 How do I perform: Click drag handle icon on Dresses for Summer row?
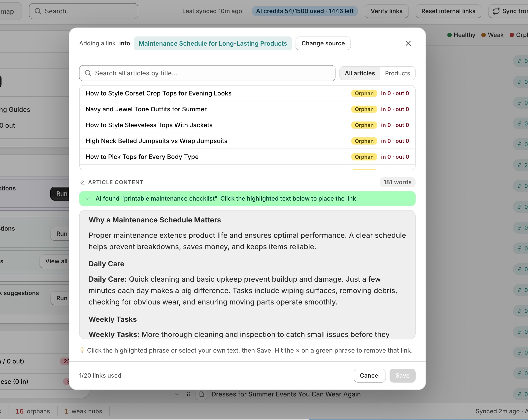[188, 394]
